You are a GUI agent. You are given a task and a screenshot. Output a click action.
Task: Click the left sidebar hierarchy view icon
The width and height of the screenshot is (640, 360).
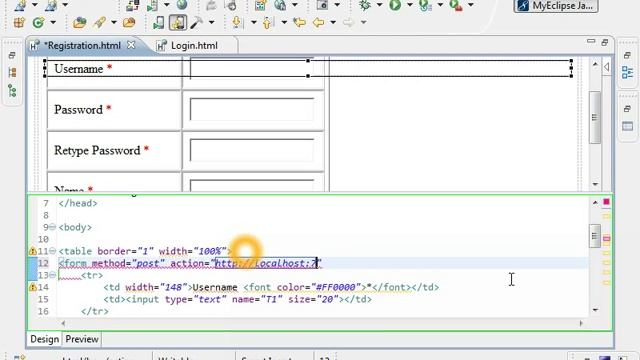point(12,73)
